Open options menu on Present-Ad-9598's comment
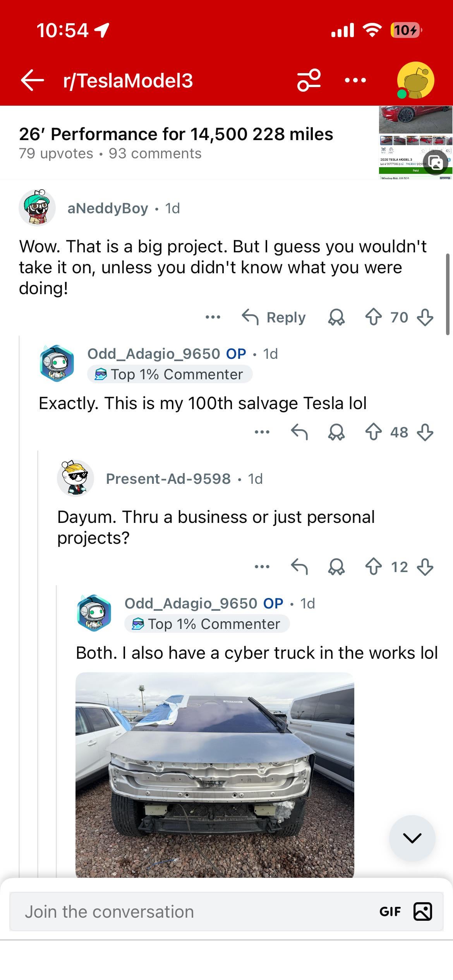This screenshot has height=980, width=453. pyautogui.click(x=262, y=567)
